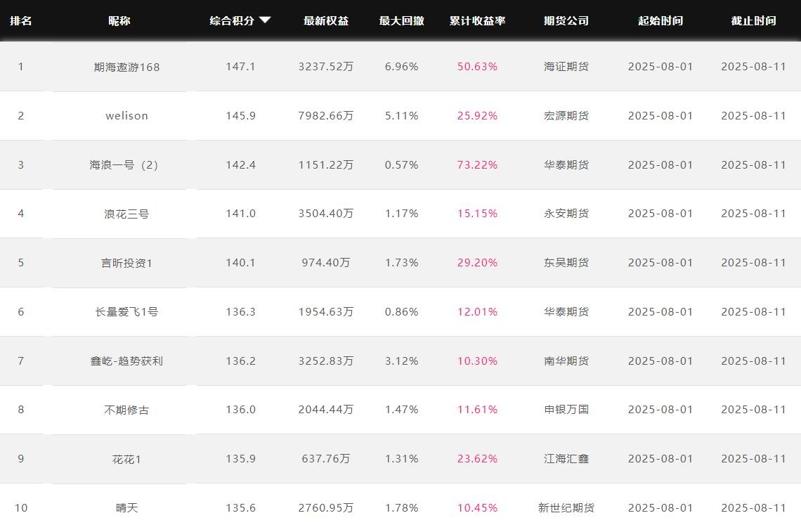Select the drawdown value 5.11%
Image resolution: width=801 pixels, height=532 pixels.
tap(401, 115)
